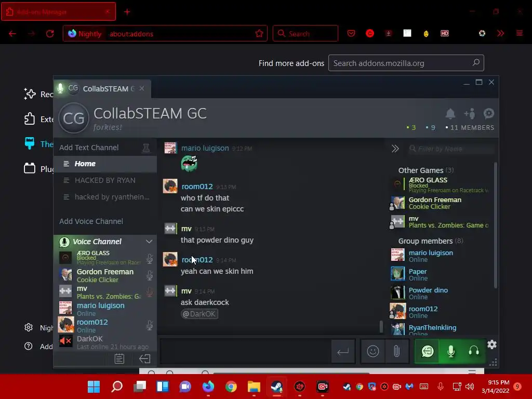Toggle room012 microphone icon
The image size is (532, 399).
[x=149, y=325]
